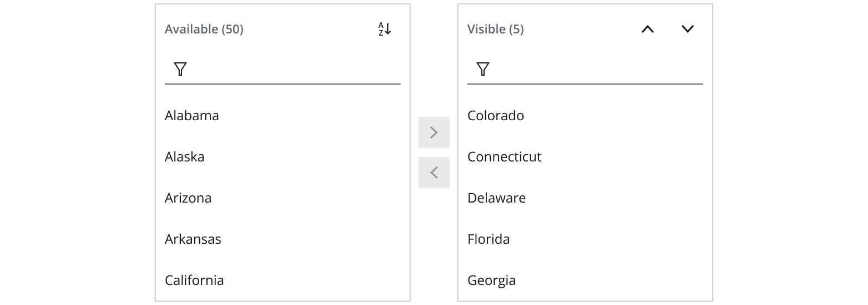
Task: Select Georgia in the Visible list
Action: point(491,281)
